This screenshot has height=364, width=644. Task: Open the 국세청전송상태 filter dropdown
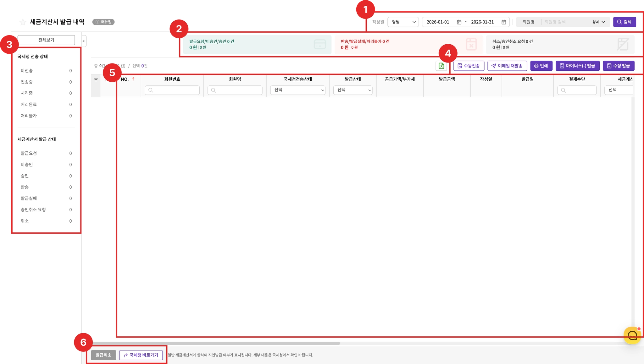pos(297,90)
